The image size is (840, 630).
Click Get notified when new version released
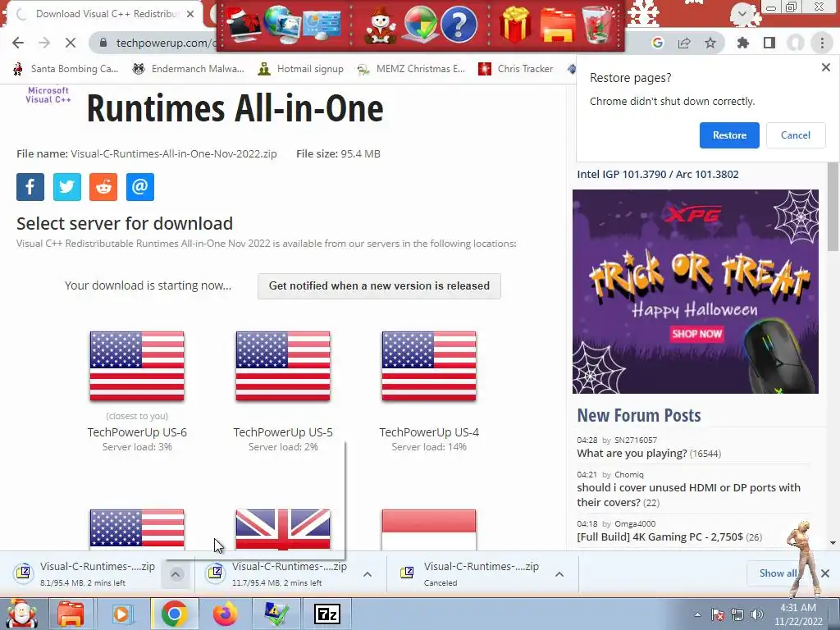[379, 286]
